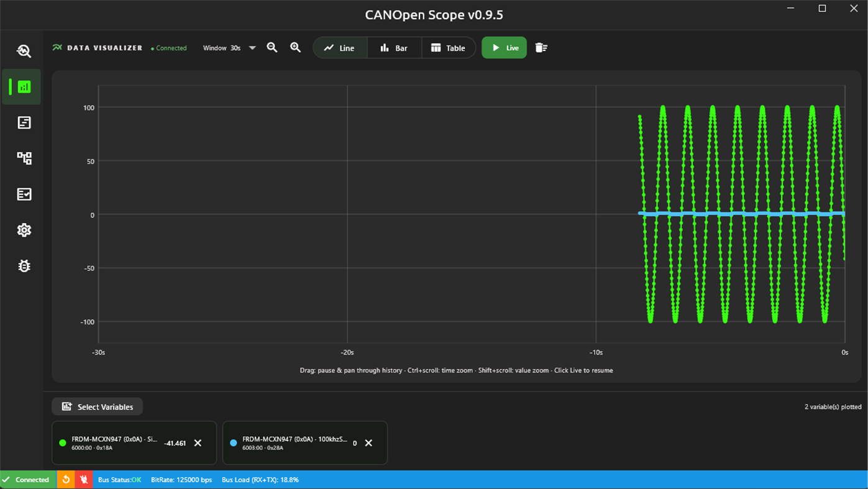The height and width of the screenshot is (489, 868).
Task: Click the green color dot of 6000:00 variable
Action: point(62,443)
